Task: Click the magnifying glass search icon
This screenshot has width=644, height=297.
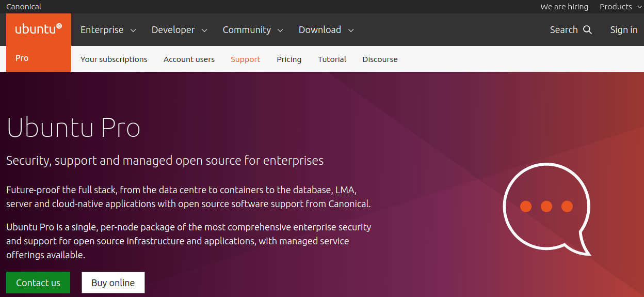Action: [x=587, y=30]
